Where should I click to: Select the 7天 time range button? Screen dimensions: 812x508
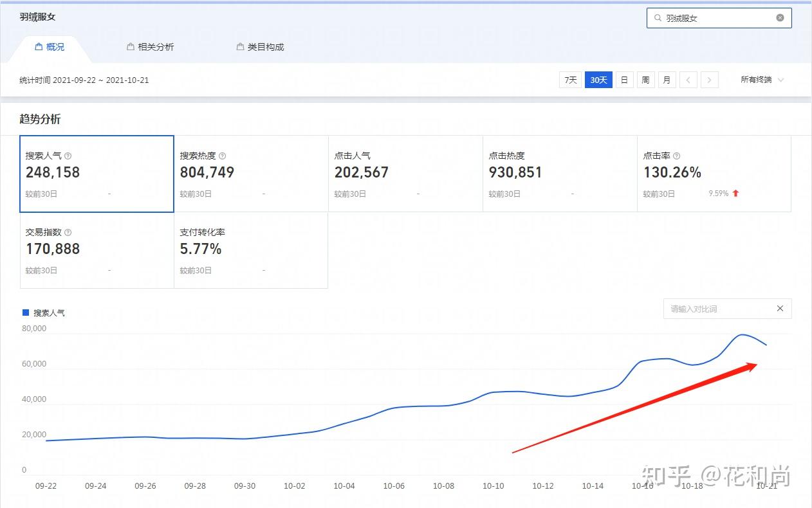tap(570, 80)
